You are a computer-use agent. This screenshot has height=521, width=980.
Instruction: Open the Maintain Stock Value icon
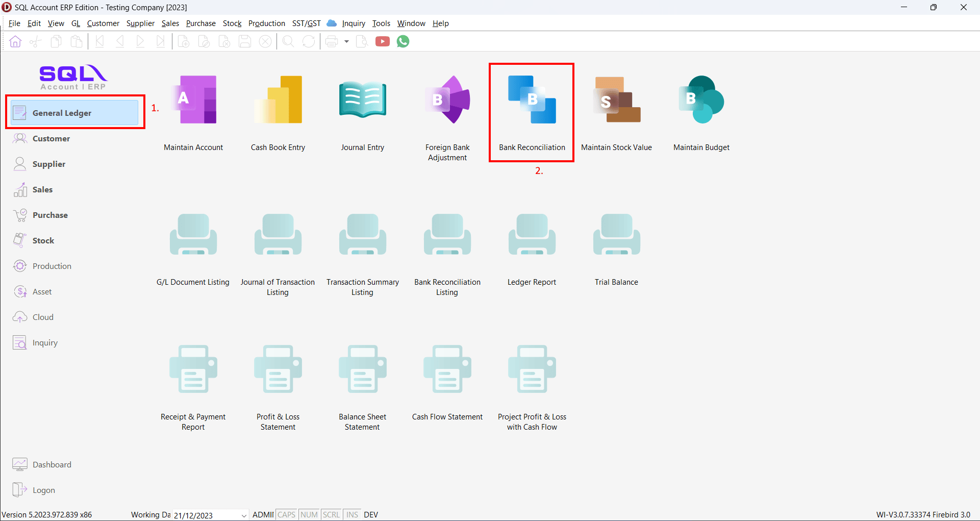(x=616, y=100)
